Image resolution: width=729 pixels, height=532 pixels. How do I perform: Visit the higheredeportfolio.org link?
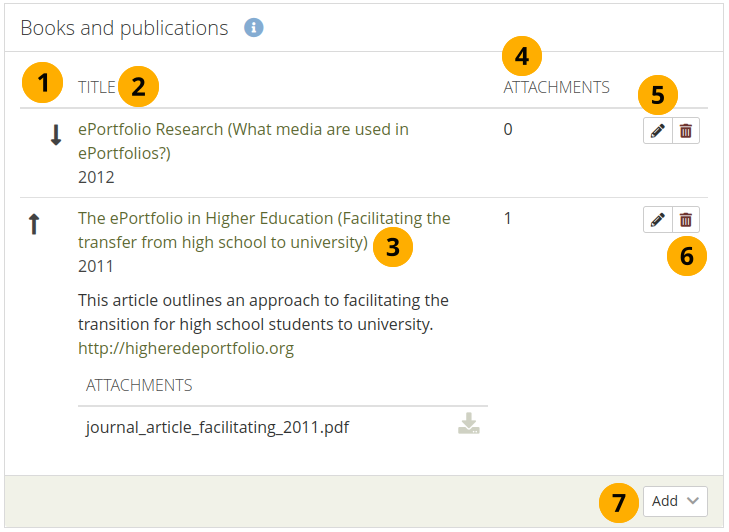click(x=186, y=348)
